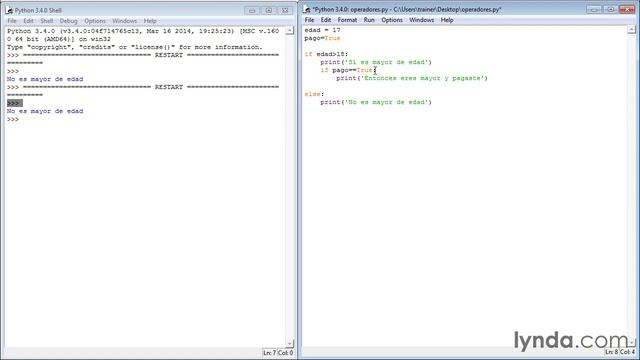Open Debug menu in Python Shell window
The height and width of the screenshot is (360, 640).
69,21
